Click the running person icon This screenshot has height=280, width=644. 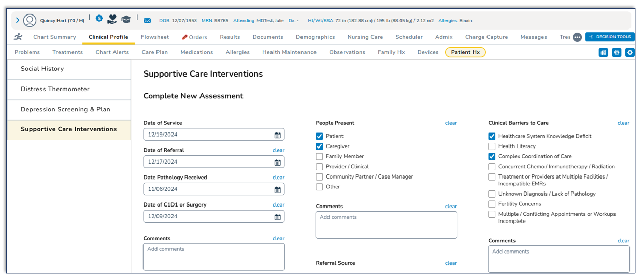point(18,37)
